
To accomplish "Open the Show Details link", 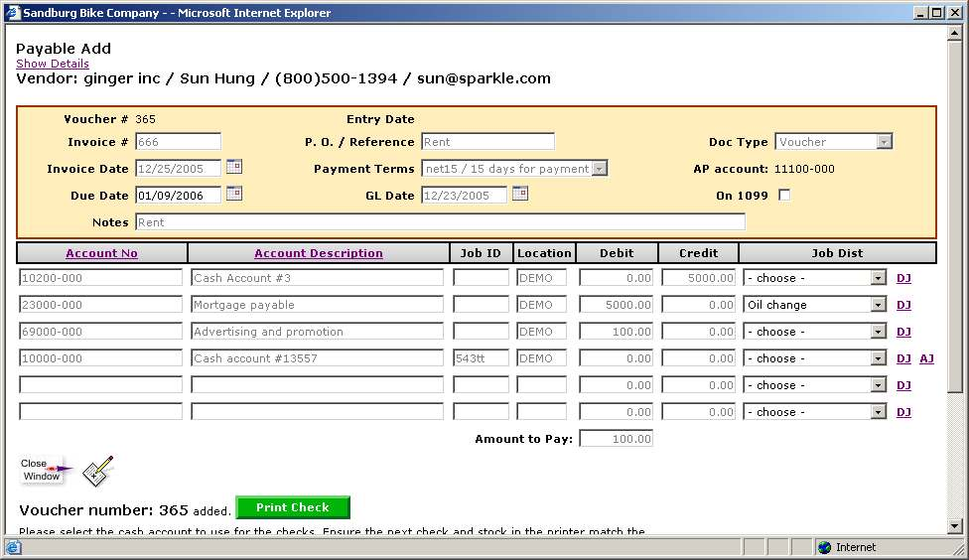I will 52,64.
